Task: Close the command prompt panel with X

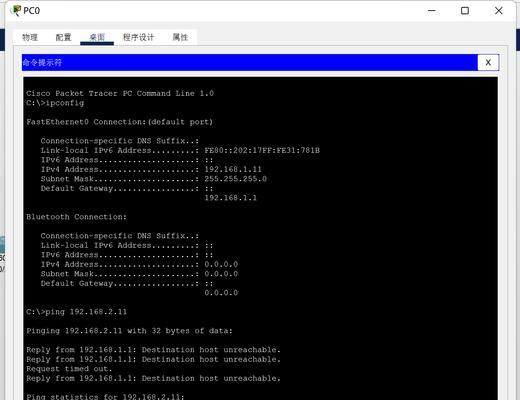Action: click(488, 62)
